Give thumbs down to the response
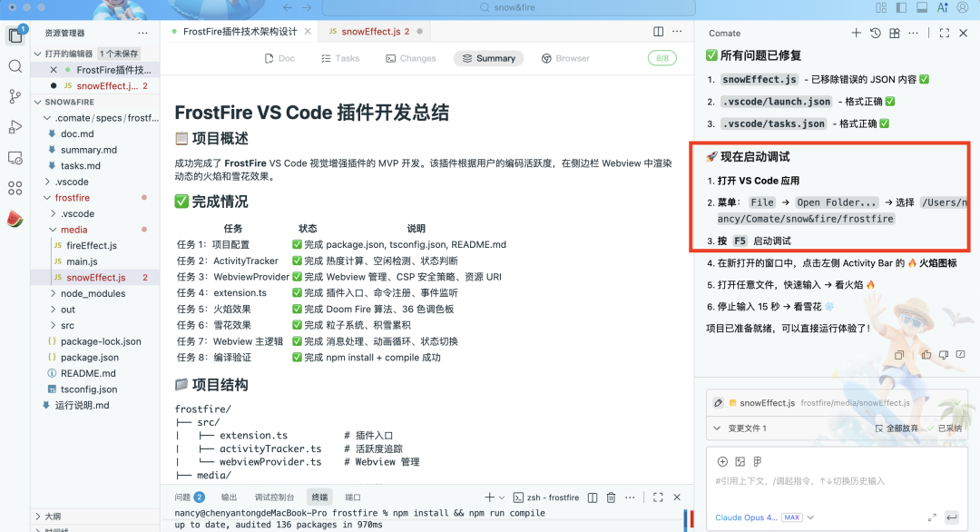Screen dimensions: 980x532 click(944, 354)
